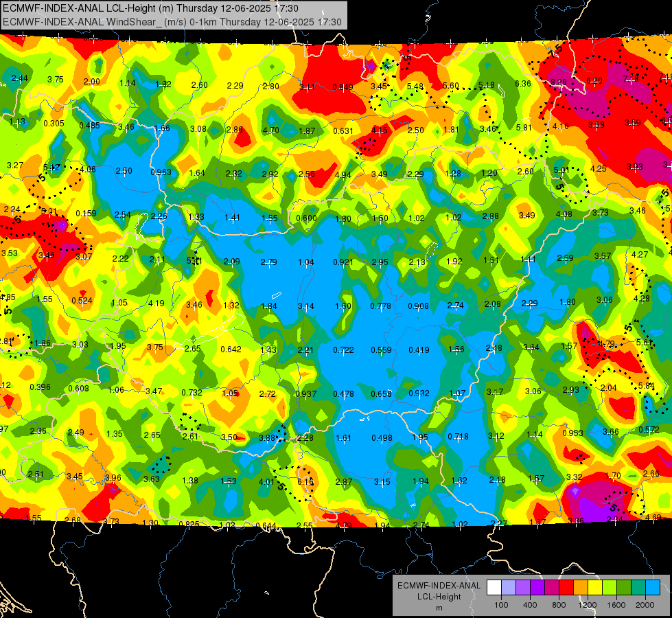Click the wind shear value 0.849
Image resolution: width=672 pixels, height=618 pixels.
click(343, 87)
